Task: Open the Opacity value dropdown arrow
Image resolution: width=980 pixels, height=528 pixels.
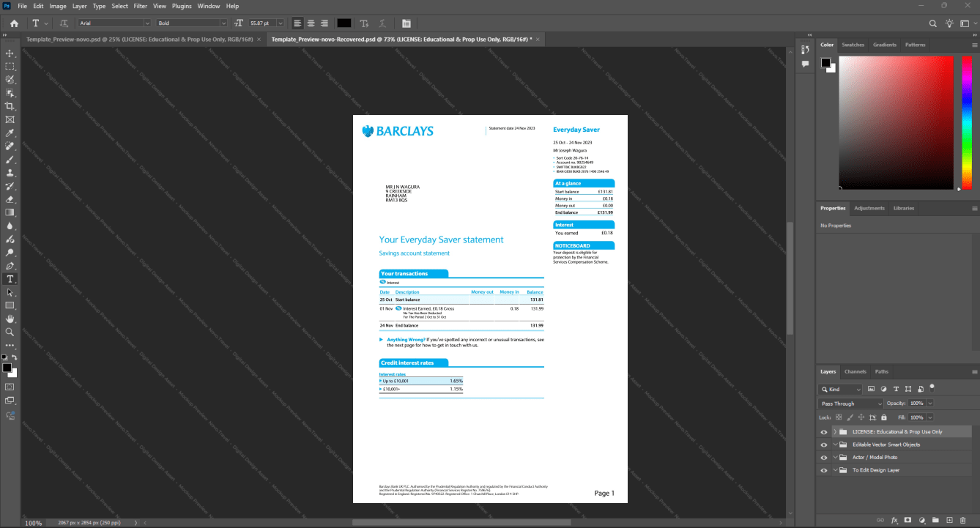Action: (930, 404)
